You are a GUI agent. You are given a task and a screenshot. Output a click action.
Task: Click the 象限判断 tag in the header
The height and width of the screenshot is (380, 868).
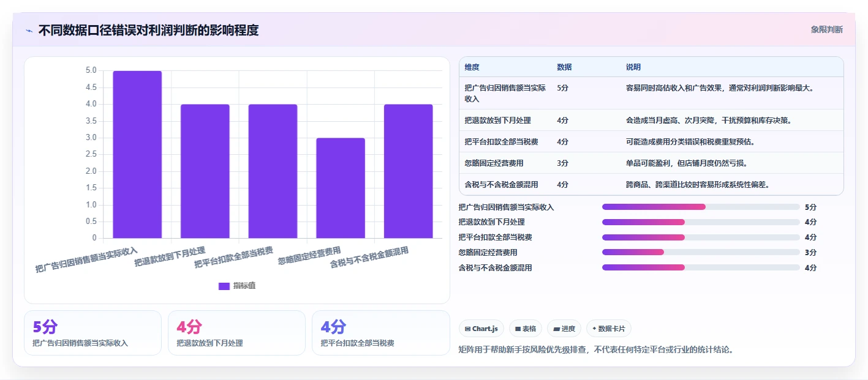[x=826, y=29]
